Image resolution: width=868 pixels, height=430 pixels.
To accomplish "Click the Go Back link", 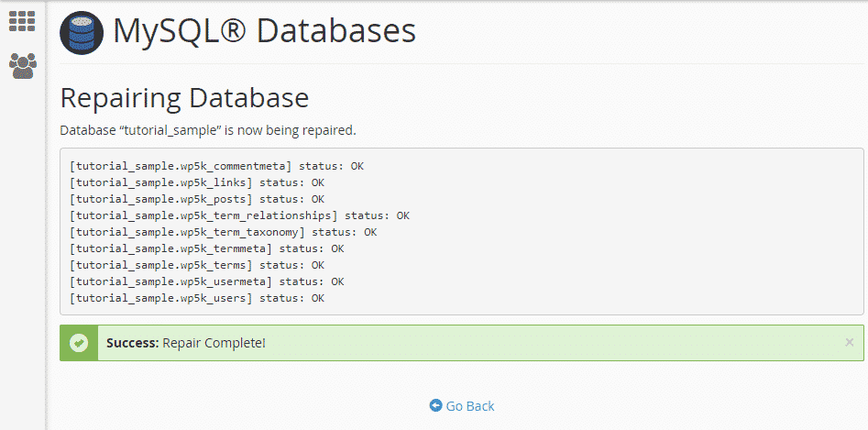I will click(469, 406).
